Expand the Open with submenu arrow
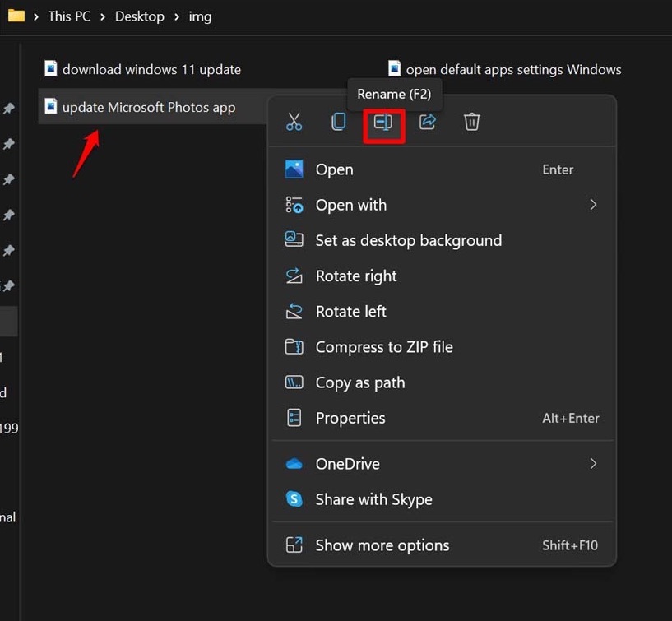672x621 pixels. [x=593, y=205]
